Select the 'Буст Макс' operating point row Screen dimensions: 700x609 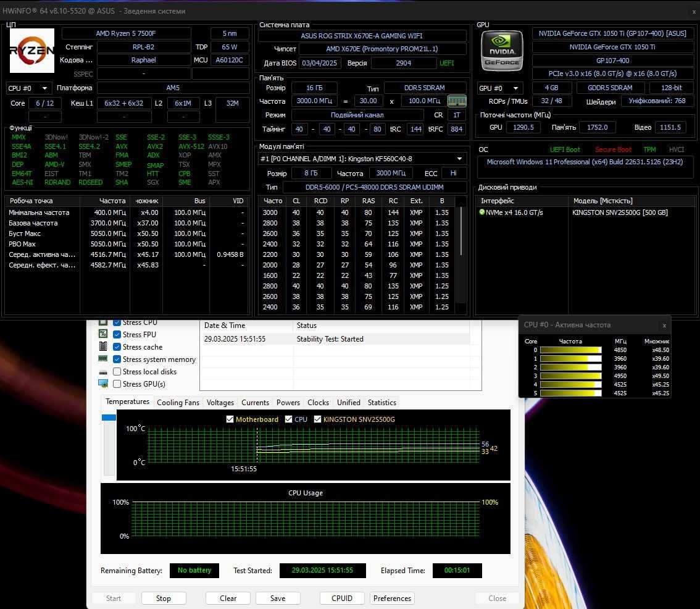(x=126, y=233)
